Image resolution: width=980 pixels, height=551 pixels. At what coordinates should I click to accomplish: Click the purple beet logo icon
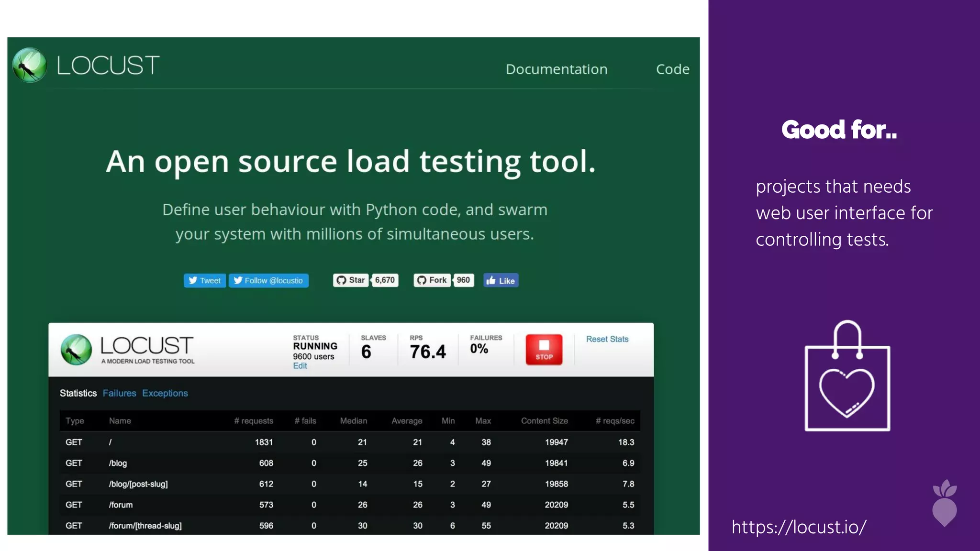(945, 503)
